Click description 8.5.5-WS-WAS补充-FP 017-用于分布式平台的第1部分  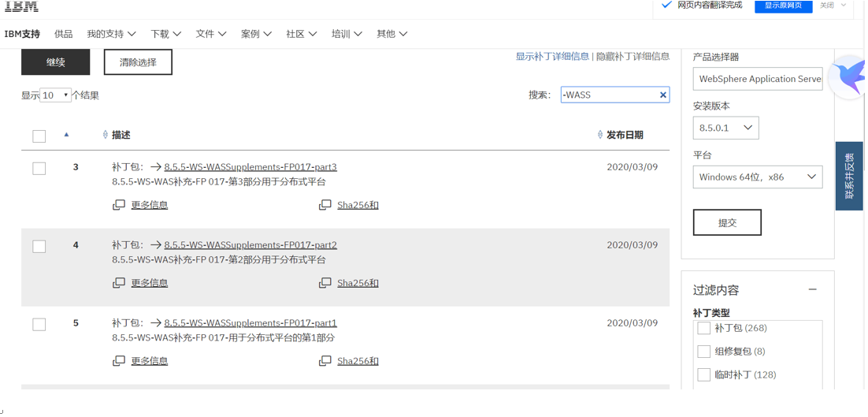coord(224,338)
